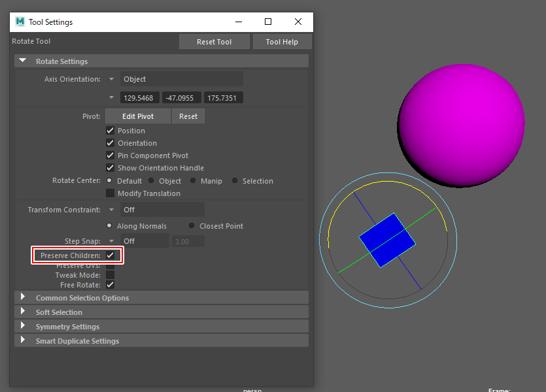Viewport: 546px width, 392px height.
Task: Choose the Closest Point radio option
Action: click(192, 226)
